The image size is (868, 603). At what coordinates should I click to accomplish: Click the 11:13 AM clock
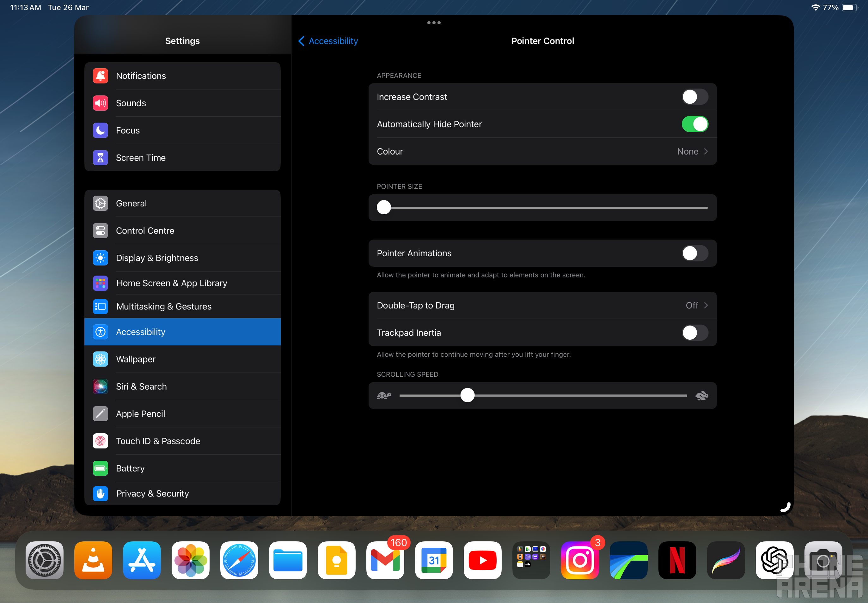pyautogui.click(x=26, y=8)
